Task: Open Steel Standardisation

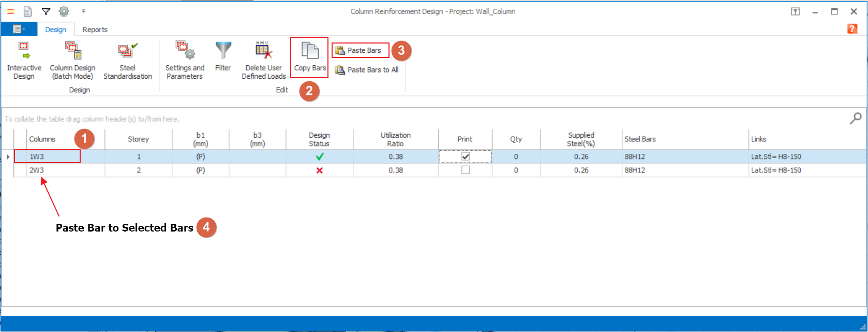Action: click(127, 61)
